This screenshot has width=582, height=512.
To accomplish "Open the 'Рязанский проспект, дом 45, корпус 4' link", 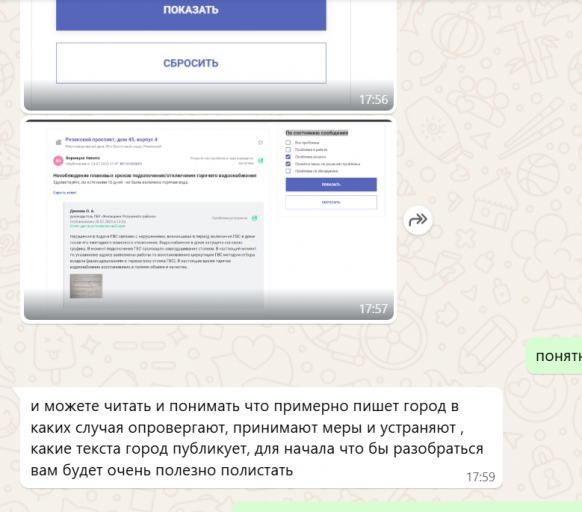I will [111, 140].
